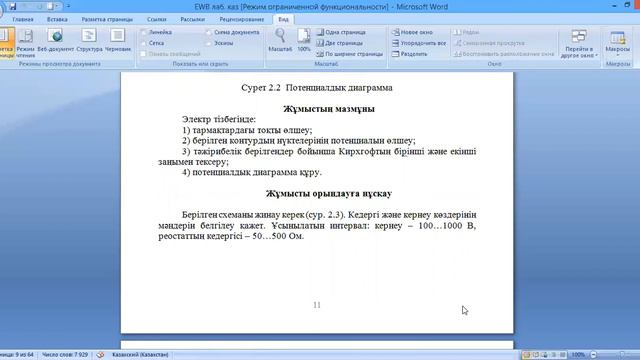Click line '4) потенциалдық диаграмма құру.'
Screen dimensions: 640x360
(x=252, y=172)
